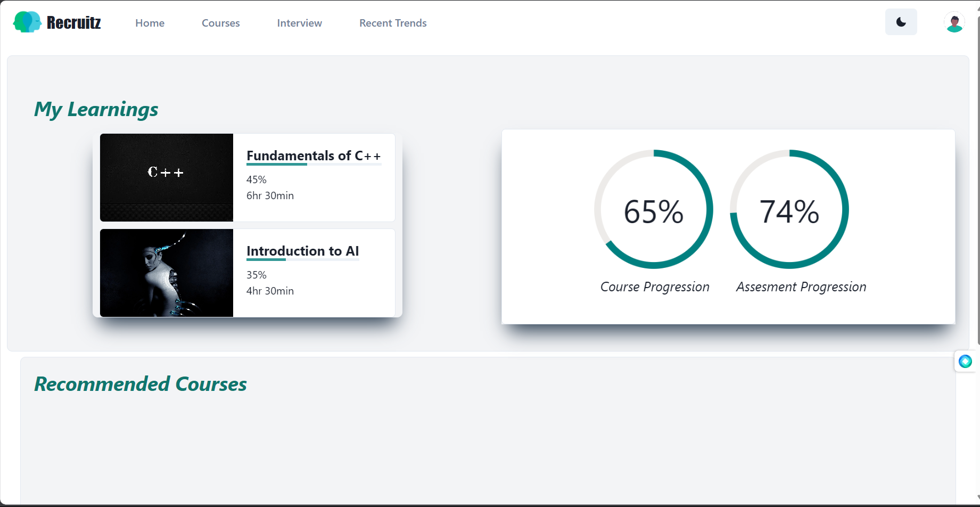Select the C++ course thumbnail image

tap(167, 177)
